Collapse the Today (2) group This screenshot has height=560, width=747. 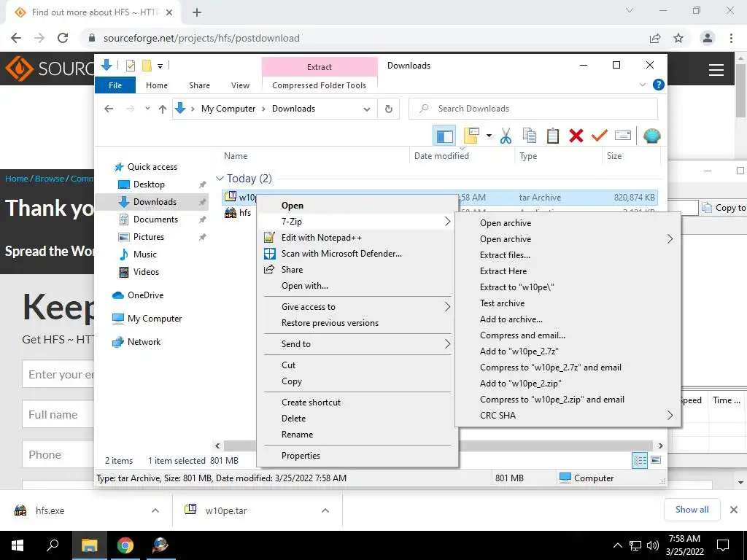220,178
